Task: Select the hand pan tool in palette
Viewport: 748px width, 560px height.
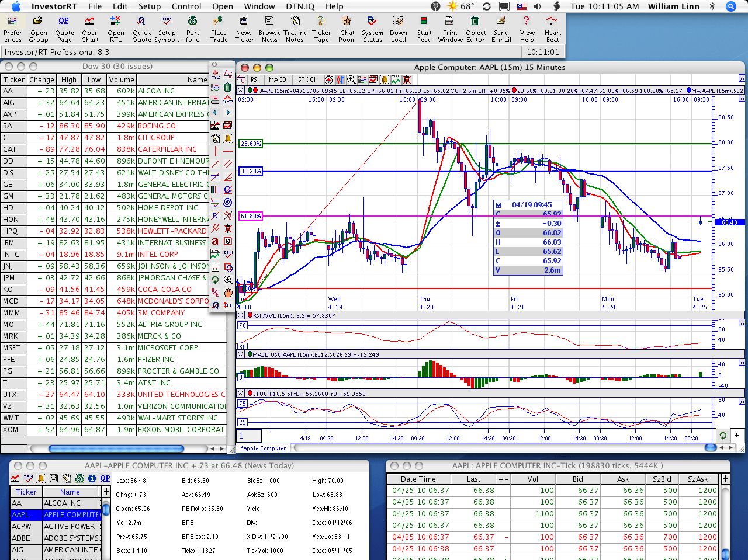Action: (227, 293)
